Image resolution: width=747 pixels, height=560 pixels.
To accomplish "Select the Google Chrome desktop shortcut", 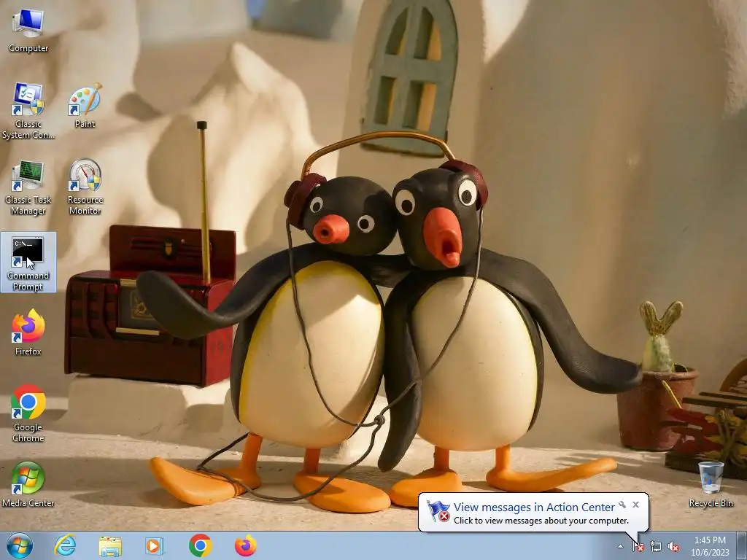I will pos(28,413).
